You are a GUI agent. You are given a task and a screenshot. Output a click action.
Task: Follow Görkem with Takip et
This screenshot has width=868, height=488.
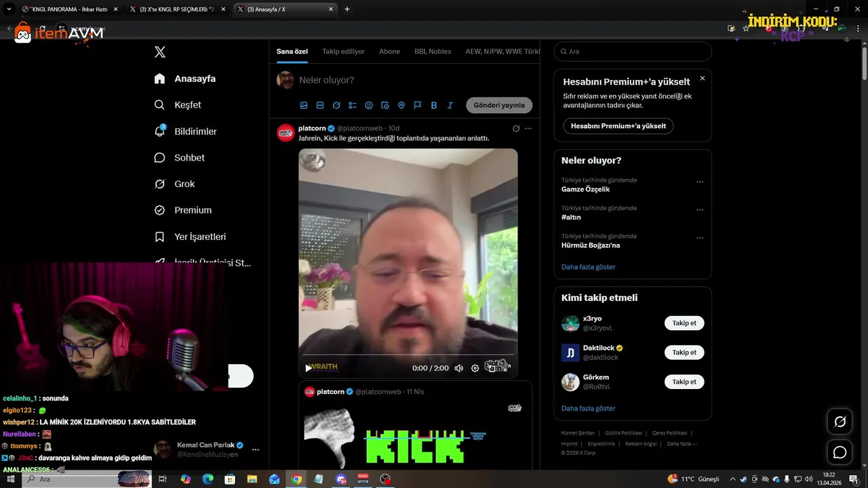tap(684, 382)
